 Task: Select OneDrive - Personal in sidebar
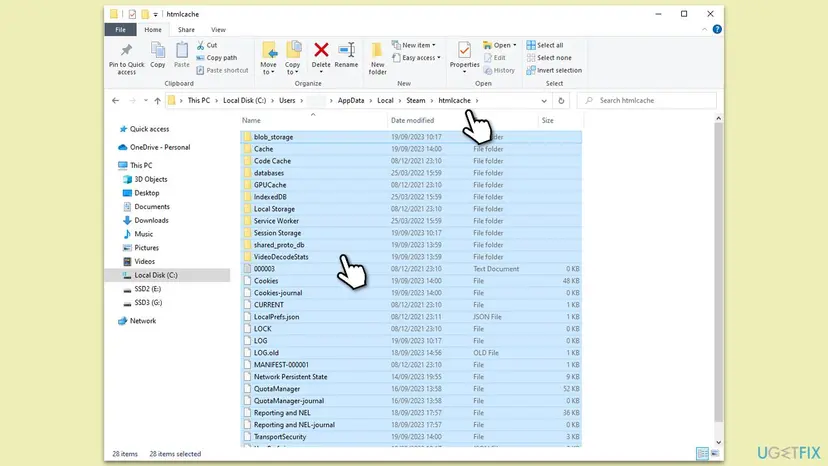160,147
